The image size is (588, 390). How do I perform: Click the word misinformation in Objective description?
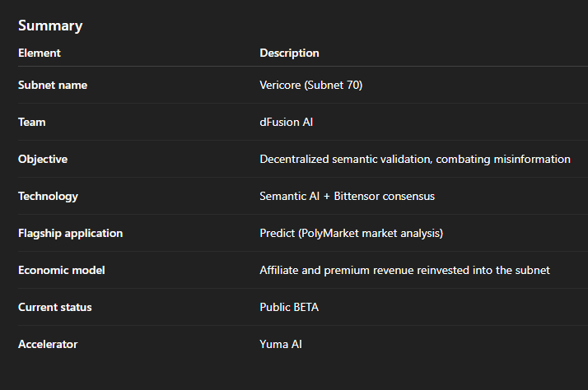click(x=534, y=159)
